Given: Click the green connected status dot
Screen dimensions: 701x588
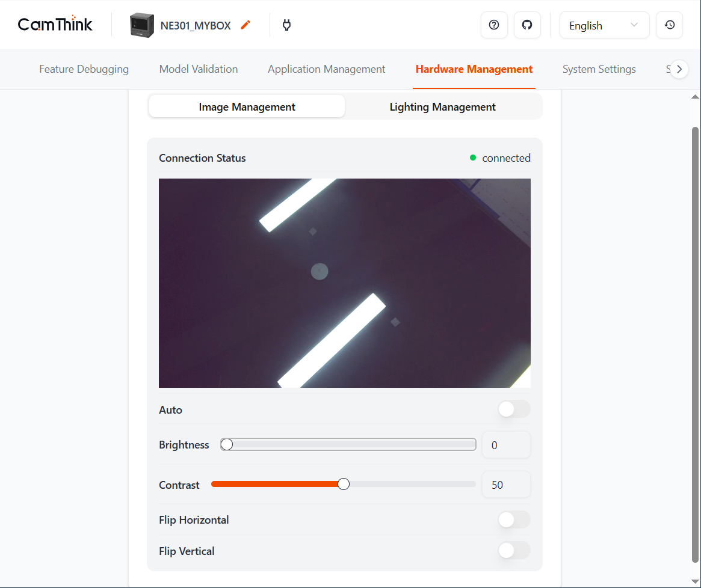Looking at the screenshot, I should tap(472, 158).
